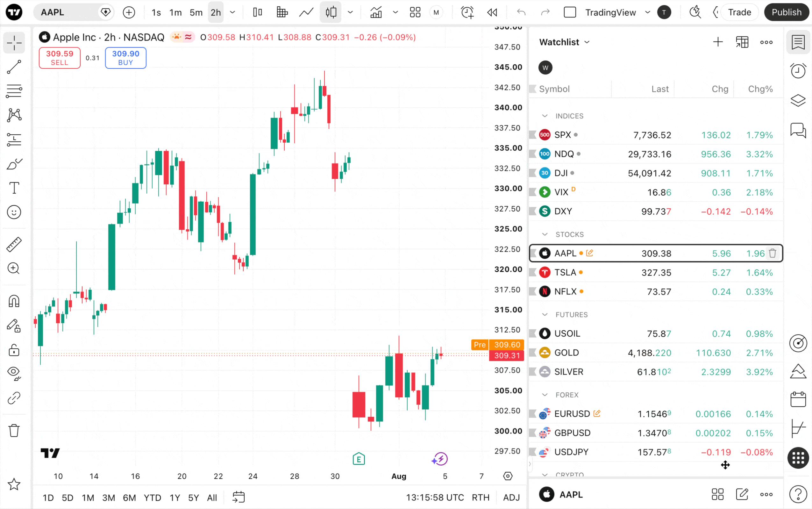Collapse the FUTURES section
812x509 pixels.
545,314
